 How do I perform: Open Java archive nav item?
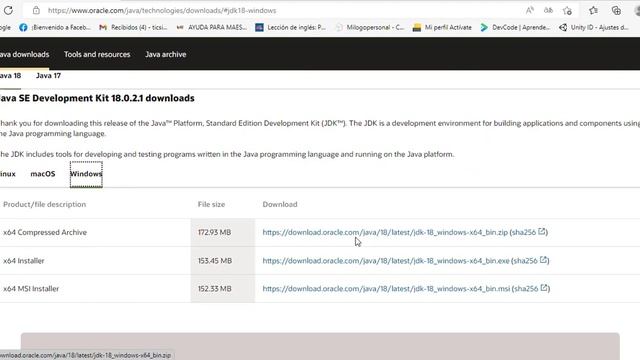165,54
